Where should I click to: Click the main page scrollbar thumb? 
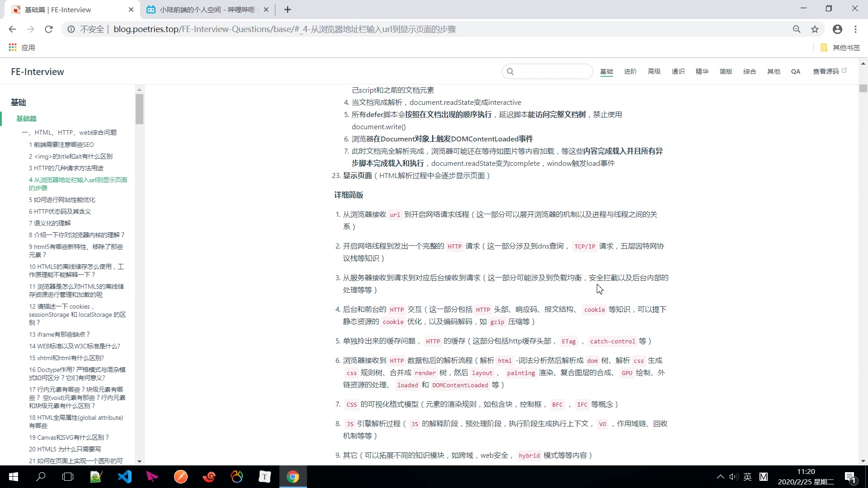(863, 89)
